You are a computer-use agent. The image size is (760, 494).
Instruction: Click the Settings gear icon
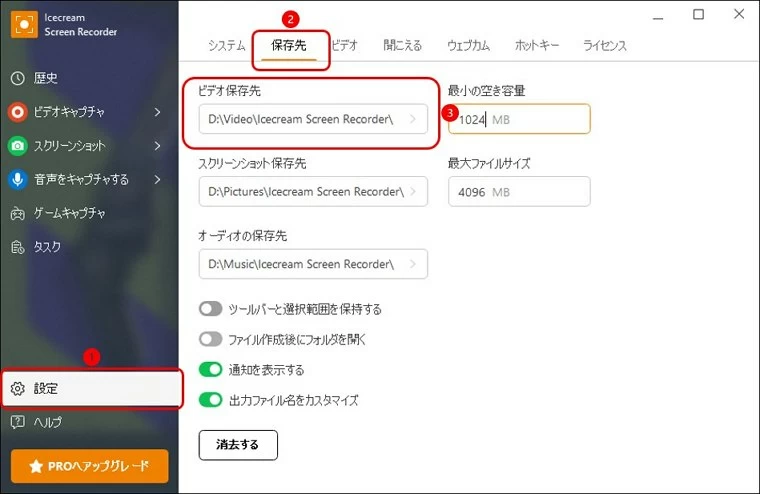point(18,389)
